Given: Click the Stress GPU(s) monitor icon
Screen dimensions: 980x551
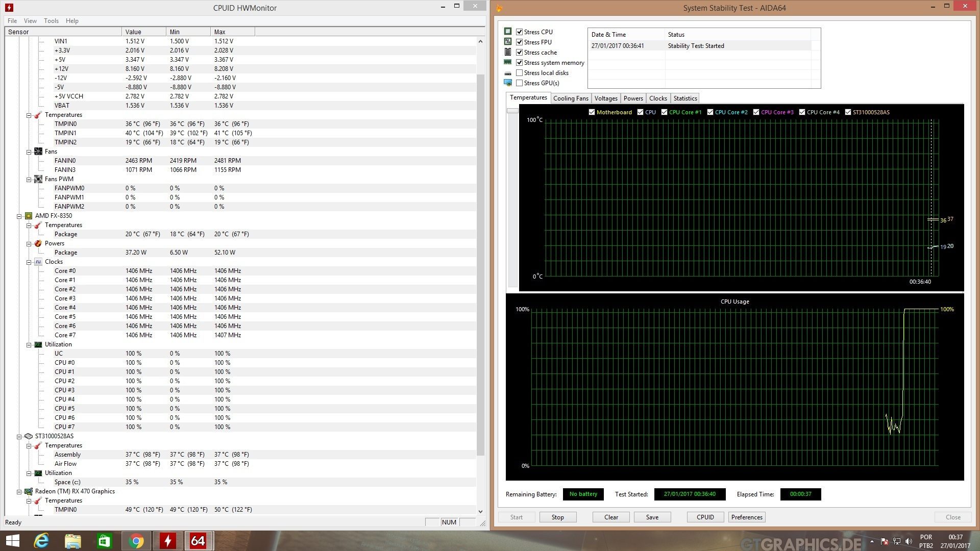Looking at the screenshot, I should (x=508, y=83).
